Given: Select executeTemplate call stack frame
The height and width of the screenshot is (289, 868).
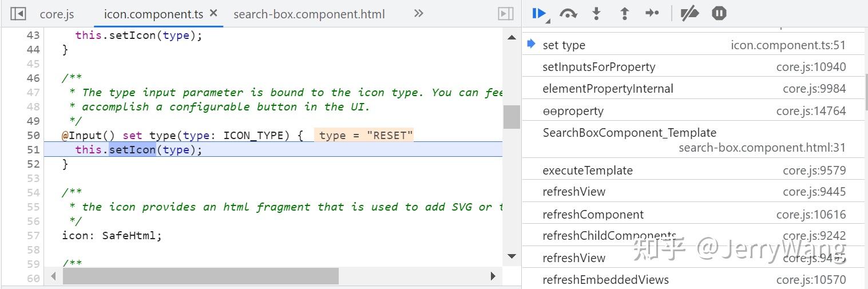Looking at the screenshot, I should click(587, 171).
